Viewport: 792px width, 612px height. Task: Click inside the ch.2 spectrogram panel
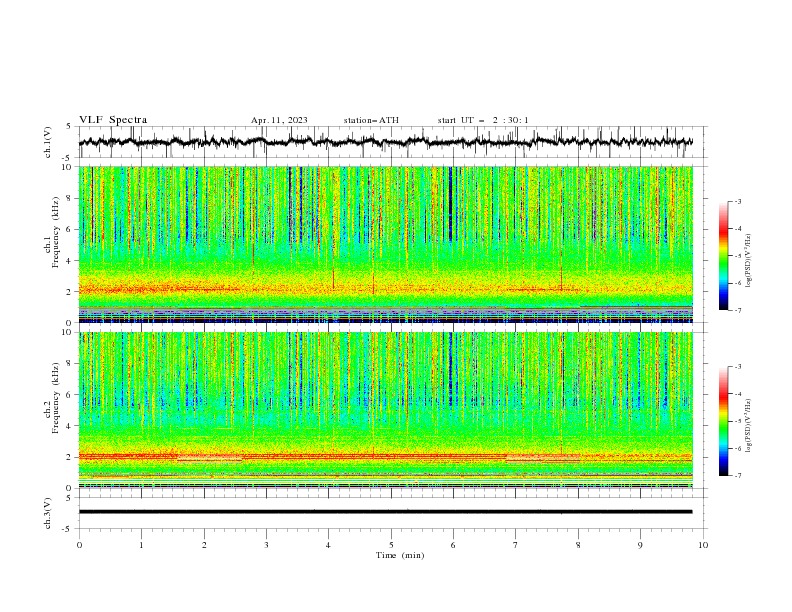tap(385, 410)
